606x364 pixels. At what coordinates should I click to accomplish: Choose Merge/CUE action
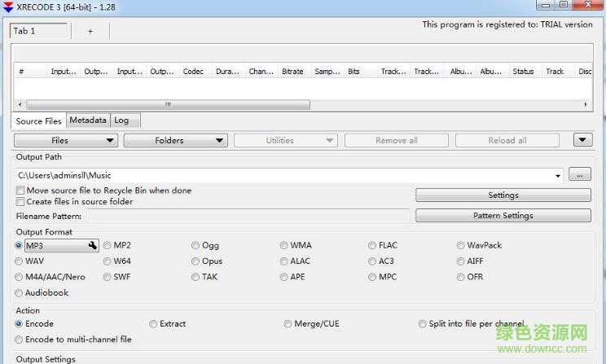[288, 324]
